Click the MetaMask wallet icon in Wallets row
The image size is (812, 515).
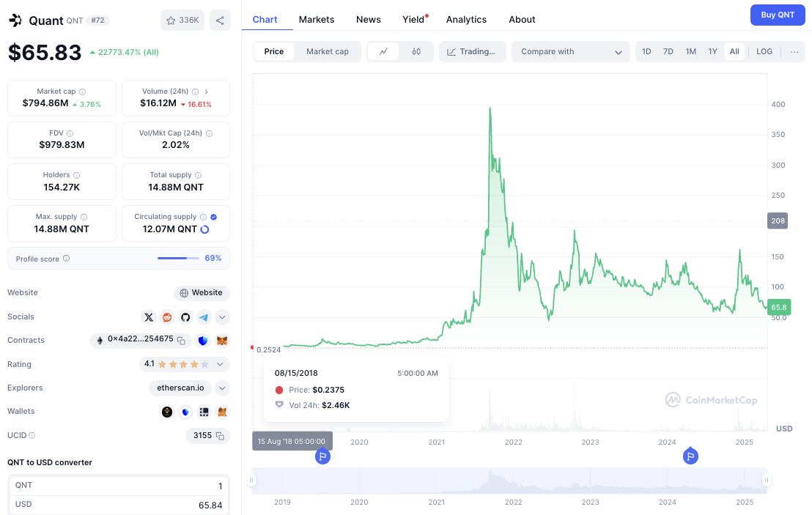[x=222, y=412]
